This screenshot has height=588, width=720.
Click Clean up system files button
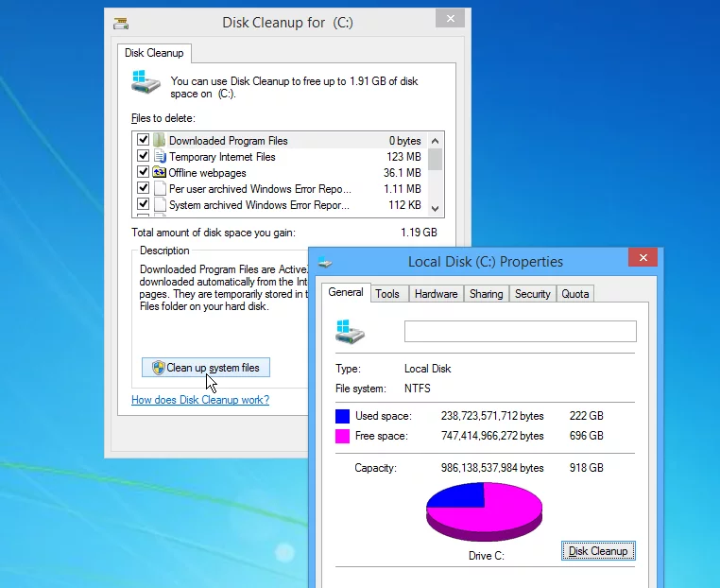click(206, 368)
